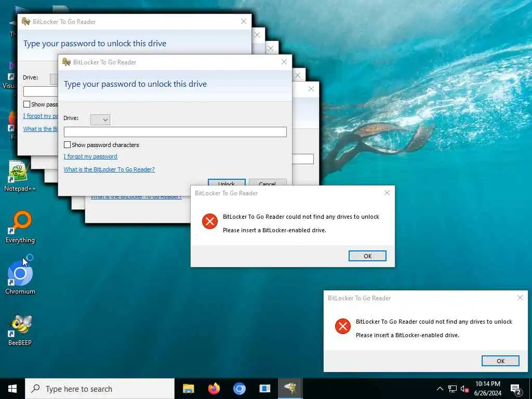Click the red error icon in middle dialog

click(210, 221)
